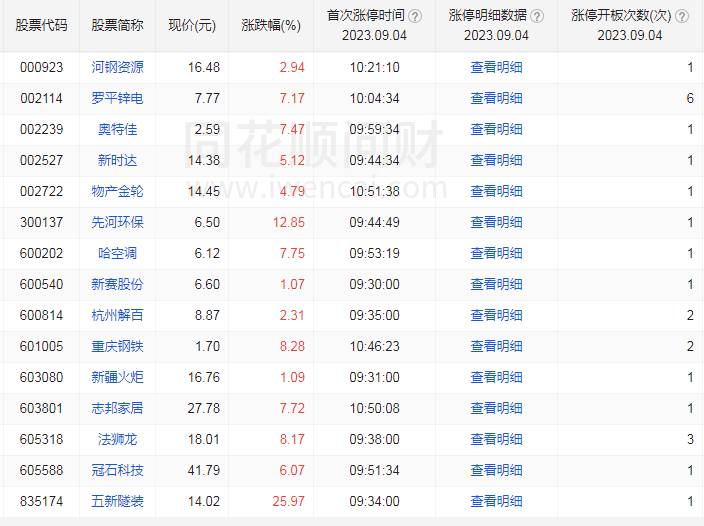Select price cell 27.78
Image resolution: width=704 pixels, height=526 pixels.
204,408
